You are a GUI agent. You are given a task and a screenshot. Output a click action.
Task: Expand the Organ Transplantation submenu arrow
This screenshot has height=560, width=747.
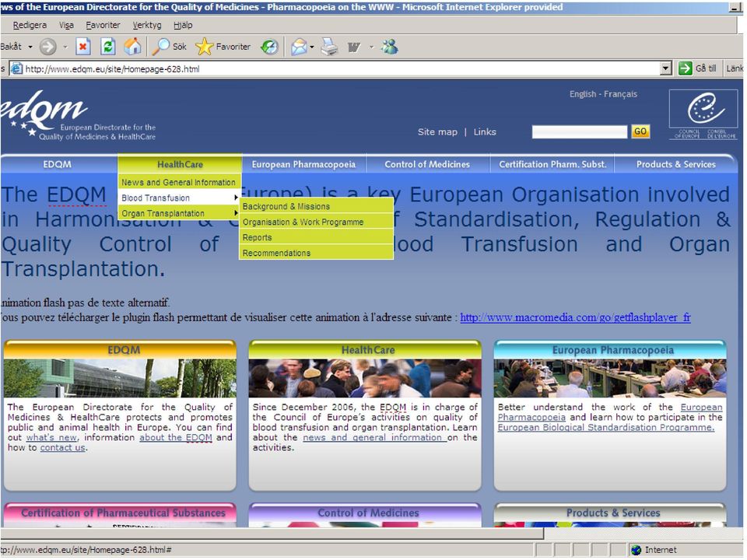236,213
